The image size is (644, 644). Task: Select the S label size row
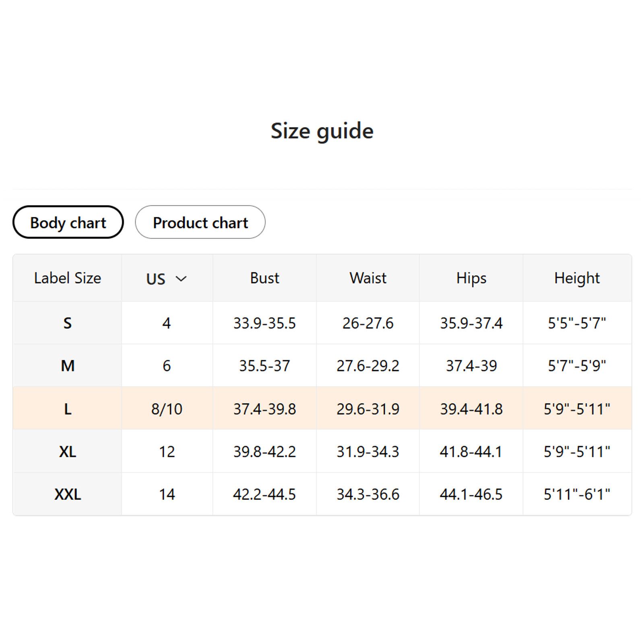tap(322, 323)
